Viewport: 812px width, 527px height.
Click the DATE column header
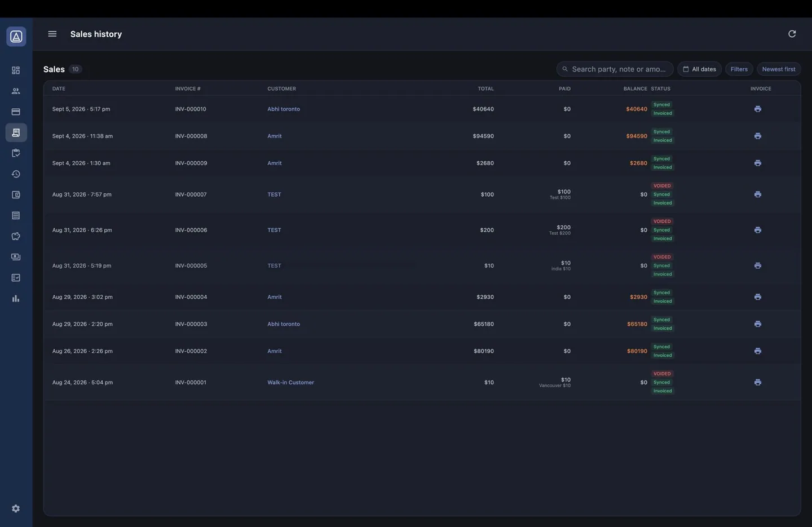[59, 88]
